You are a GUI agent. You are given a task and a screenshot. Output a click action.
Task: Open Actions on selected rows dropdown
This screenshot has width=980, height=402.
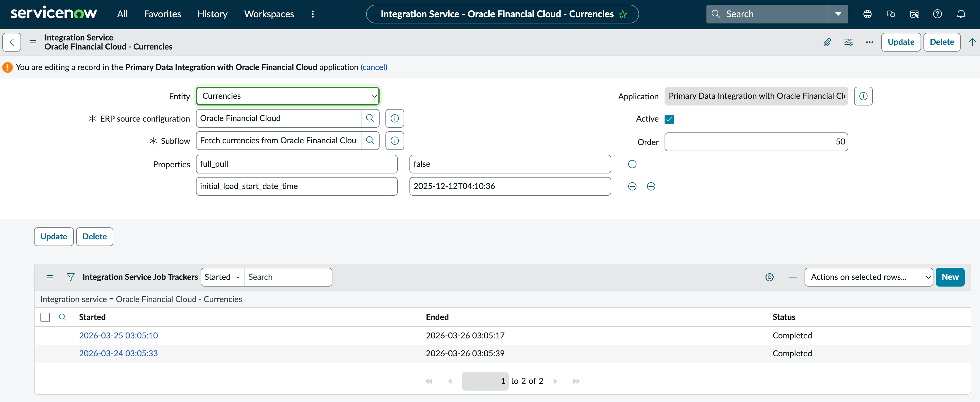tap(868, 277)
